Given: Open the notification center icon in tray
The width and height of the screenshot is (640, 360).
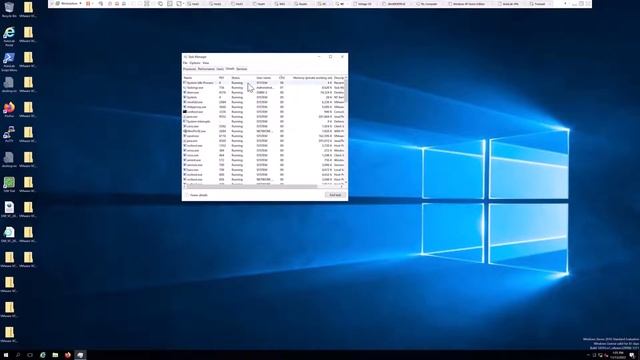Looking at the screenshot, I should [x=632, y=356].
